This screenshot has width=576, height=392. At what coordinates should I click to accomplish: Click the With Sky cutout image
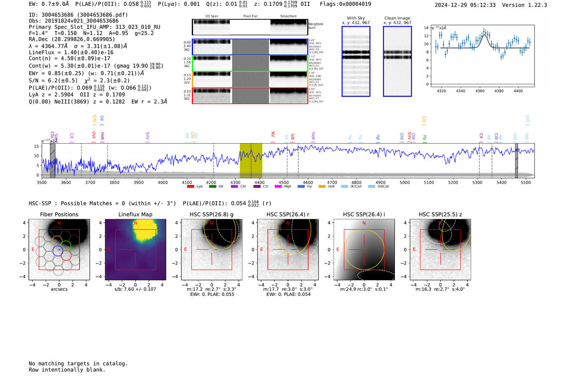click(x=356, y=61)
